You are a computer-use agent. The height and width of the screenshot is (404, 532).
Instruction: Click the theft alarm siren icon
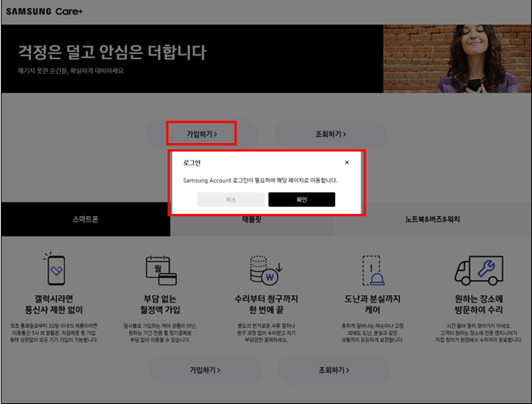[373, 270]
